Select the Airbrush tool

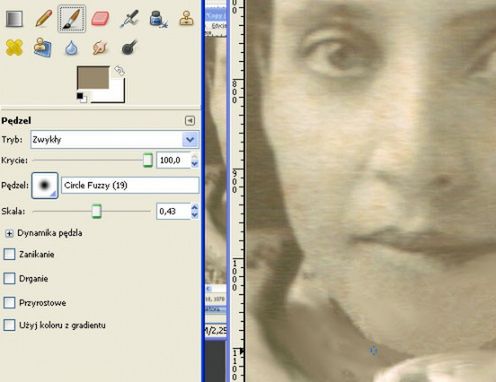[x=129, y=19]
